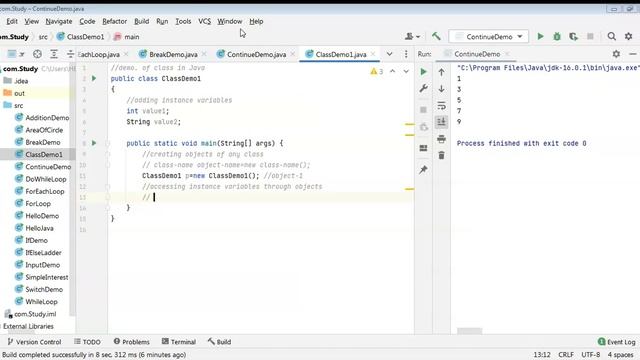Go to previous highlighted warning

click(x=392, y=71)
